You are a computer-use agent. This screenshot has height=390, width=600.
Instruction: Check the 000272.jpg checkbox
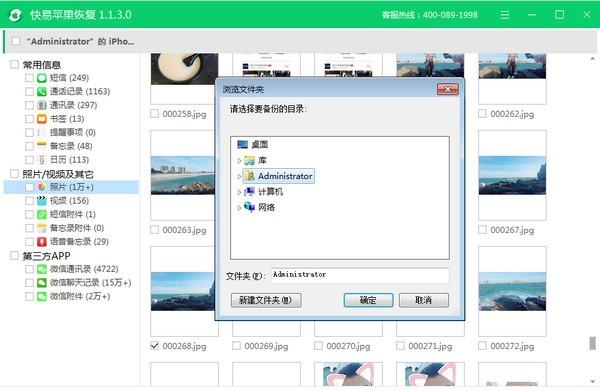click(x=482, y=346)
